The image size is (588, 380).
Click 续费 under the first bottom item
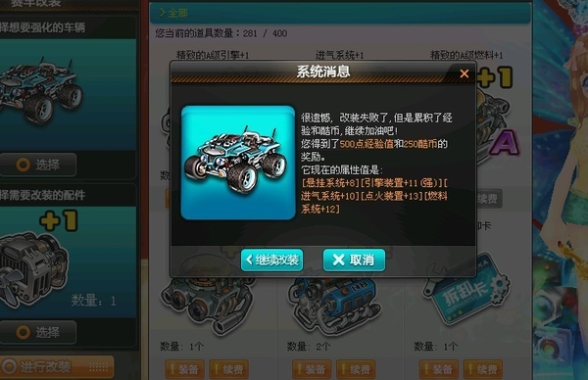(x=229, y=369)
